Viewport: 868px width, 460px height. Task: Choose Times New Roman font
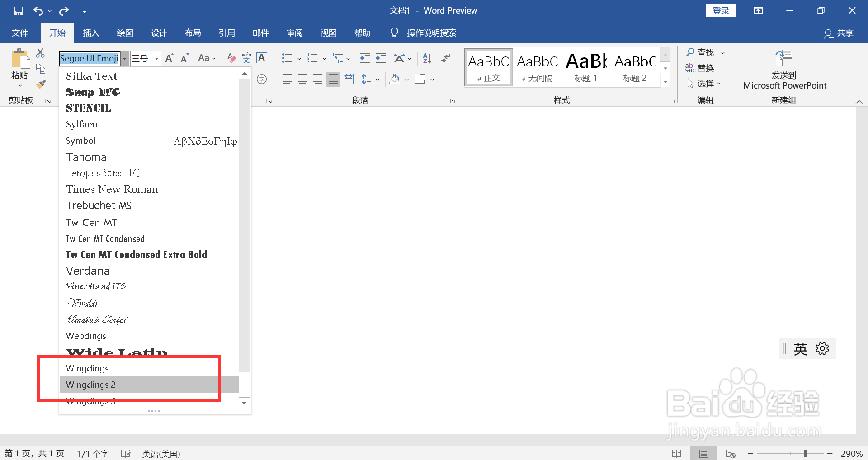pyautogui.click(x=149, y=189)
